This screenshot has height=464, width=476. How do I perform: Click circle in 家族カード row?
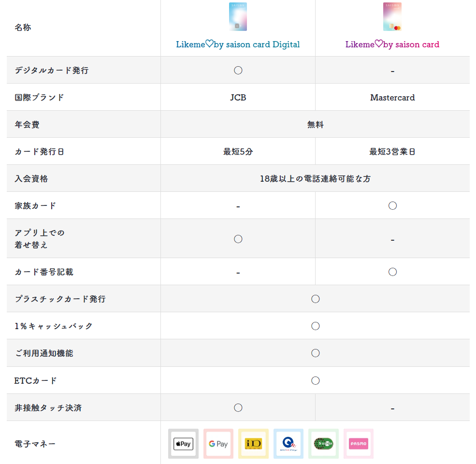(x=392, y=205)
